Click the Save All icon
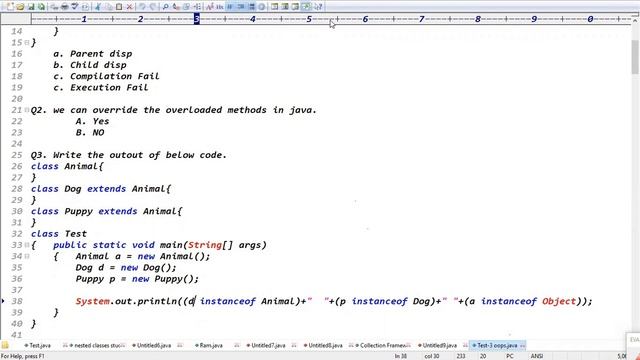This screenshot has height=360, width=640. coord(41,7)
